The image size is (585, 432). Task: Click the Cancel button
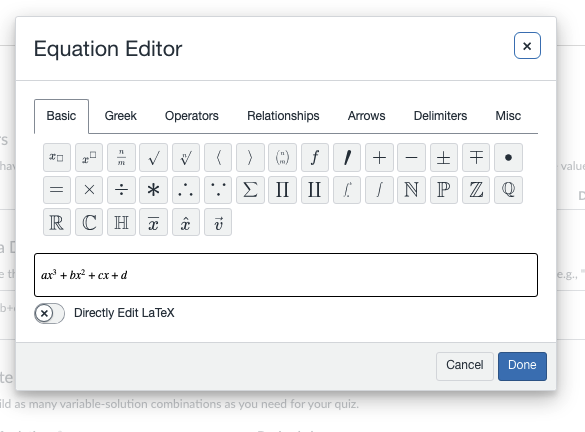pos(465,366)
